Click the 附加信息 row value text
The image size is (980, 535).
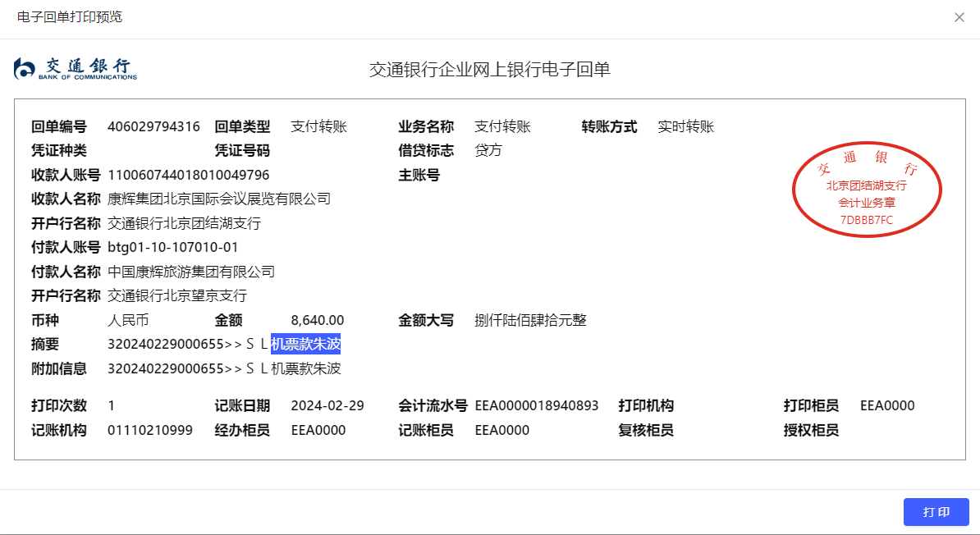(224, 368)
